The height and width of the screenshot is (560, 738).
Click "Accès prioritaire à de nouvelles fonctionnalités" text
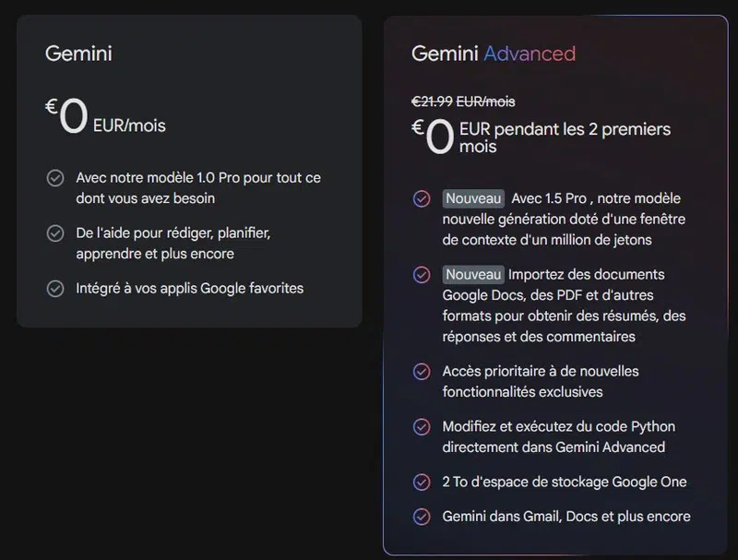541,381
